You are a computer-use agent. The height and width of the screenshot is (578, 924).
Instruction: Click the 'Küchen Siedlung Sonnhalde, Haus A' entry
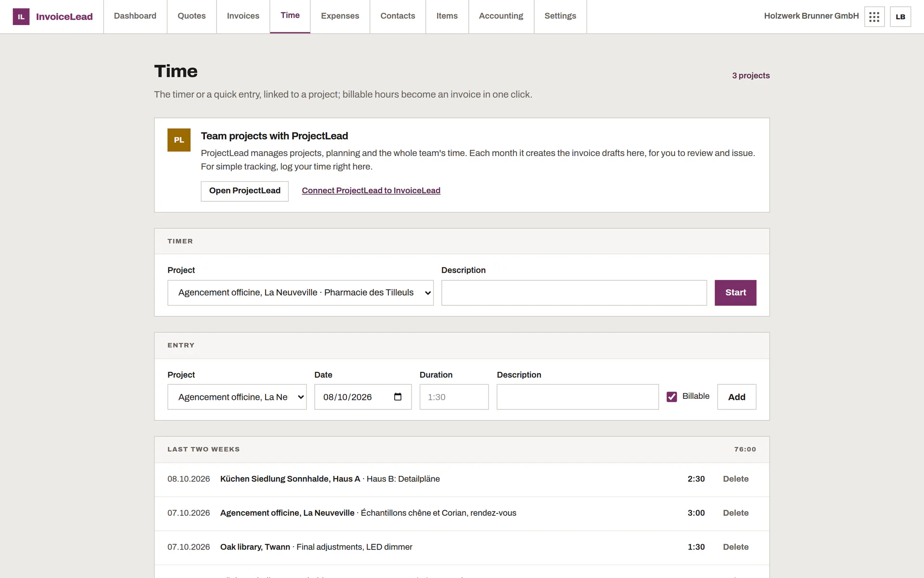[290, 479]
